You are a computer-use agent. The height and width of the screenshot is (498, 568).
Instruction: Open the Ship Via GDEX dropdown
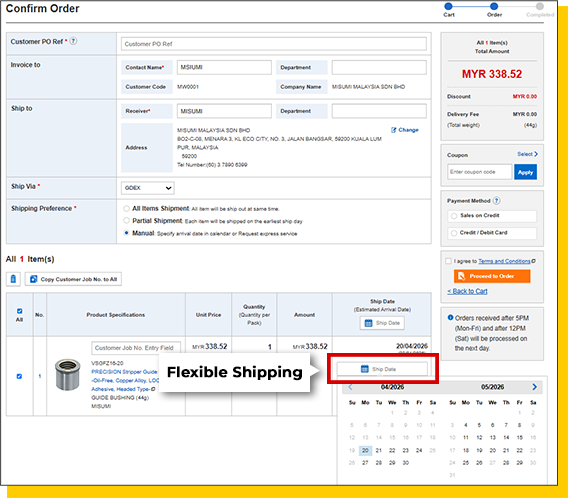pos(147,188)
